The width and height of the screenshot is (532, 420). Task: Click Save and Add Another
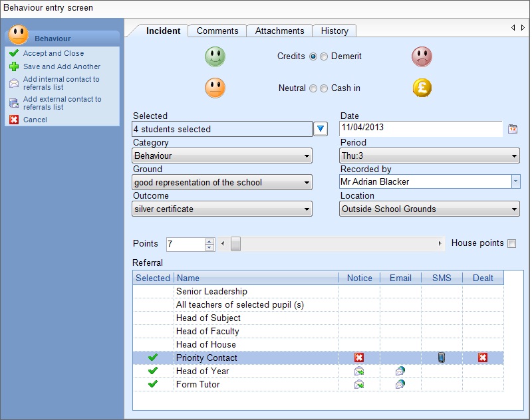pyautogui.click(x=61, y=66)
